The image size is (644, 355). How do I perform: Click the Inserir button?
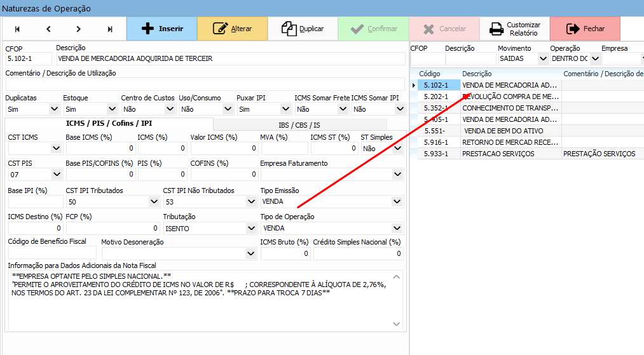click(x=161, y=29)
